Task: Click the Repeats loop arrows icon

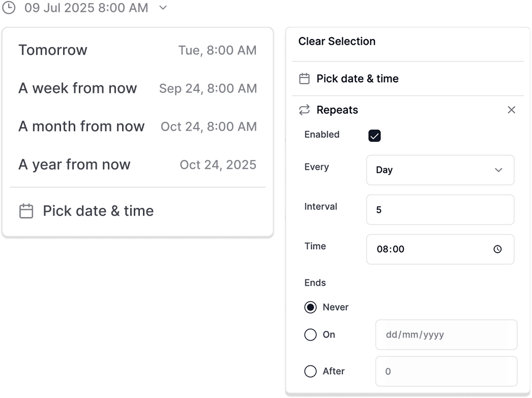Action: pos(304,110)
